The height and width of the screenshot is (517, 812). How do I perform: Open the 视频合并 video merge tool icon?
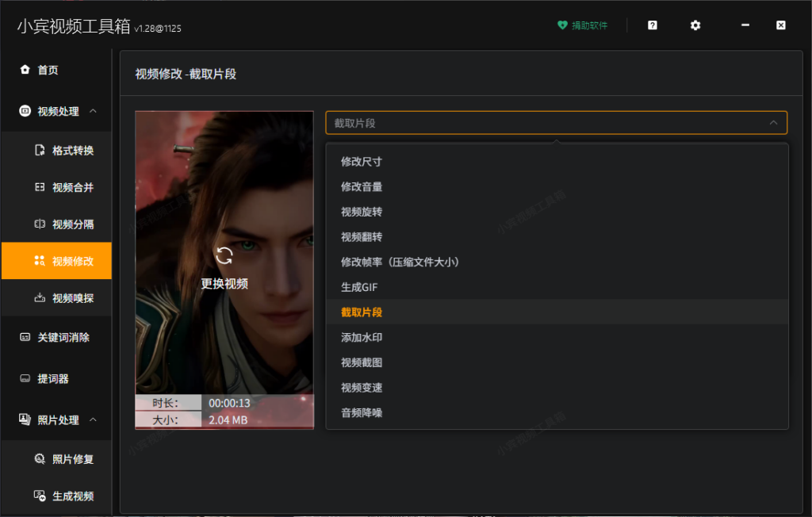(38, 187)
